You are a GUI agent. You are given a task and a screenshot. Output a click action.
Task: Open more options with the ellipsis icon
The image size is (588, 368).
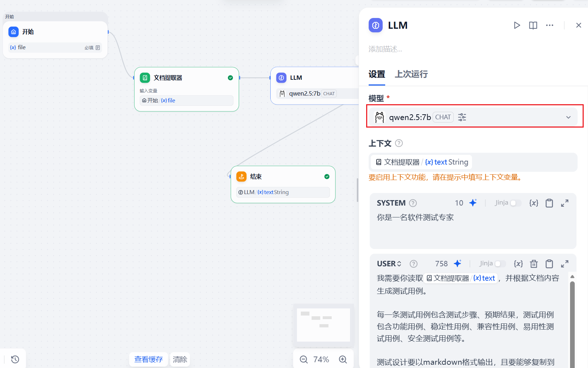pos(550,25)
